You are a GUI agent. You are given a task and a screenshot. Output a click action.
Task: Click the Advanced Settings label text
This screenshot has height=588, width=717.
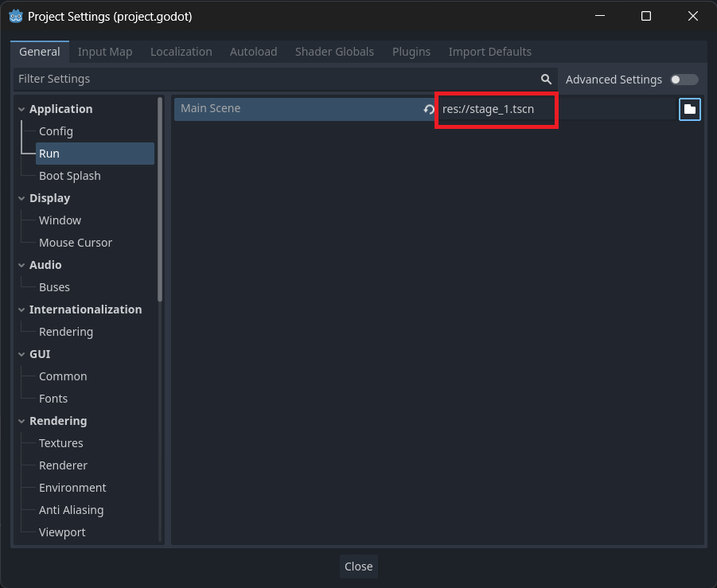pyautogui.click(x=614, y=80)
